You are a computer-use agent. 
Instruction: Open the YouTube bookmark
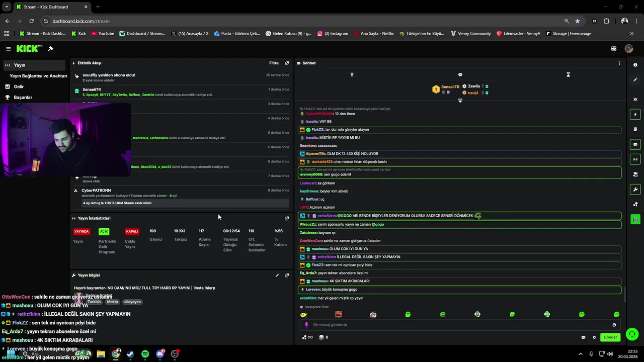102,34
